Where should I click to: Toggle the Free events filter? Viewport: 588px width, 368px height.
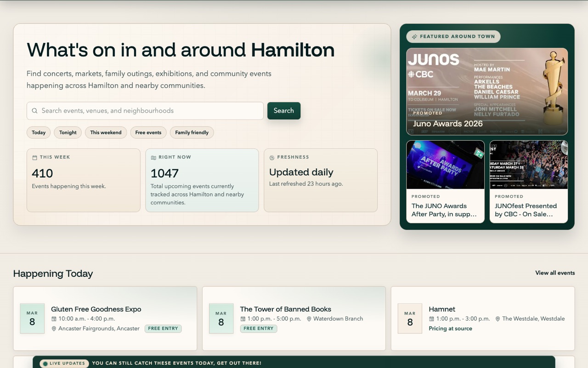click(148, 132)
